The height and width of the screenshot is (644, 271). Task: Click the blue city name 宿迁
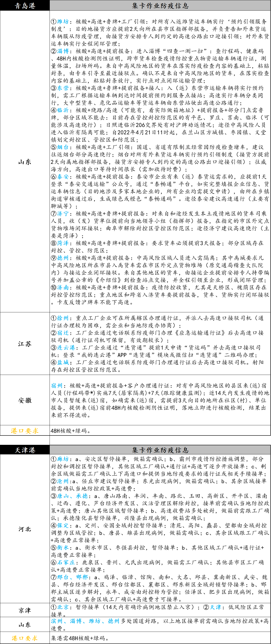63,333
